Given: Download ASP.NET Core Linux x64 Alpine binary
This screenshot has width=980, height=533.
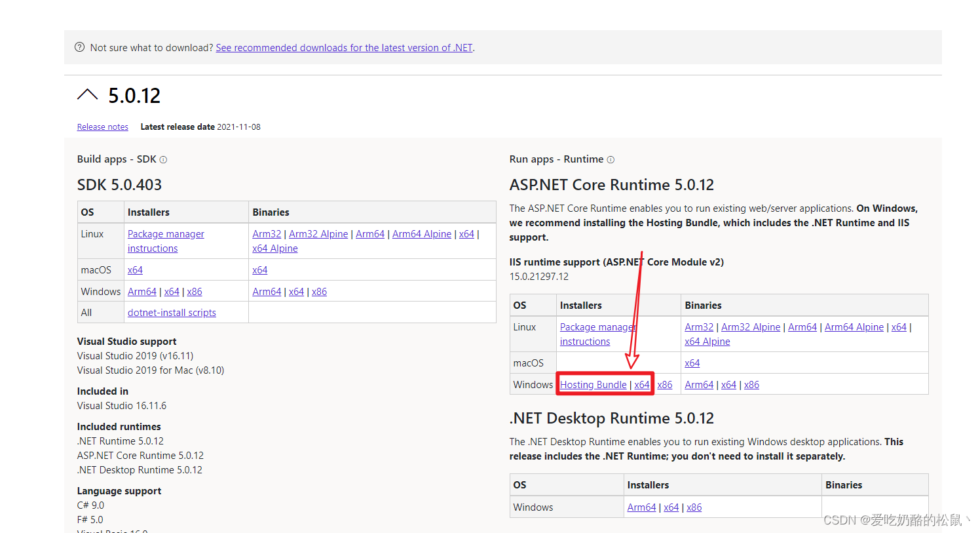Looking at the screenshot, I should (x=707, y=342).
